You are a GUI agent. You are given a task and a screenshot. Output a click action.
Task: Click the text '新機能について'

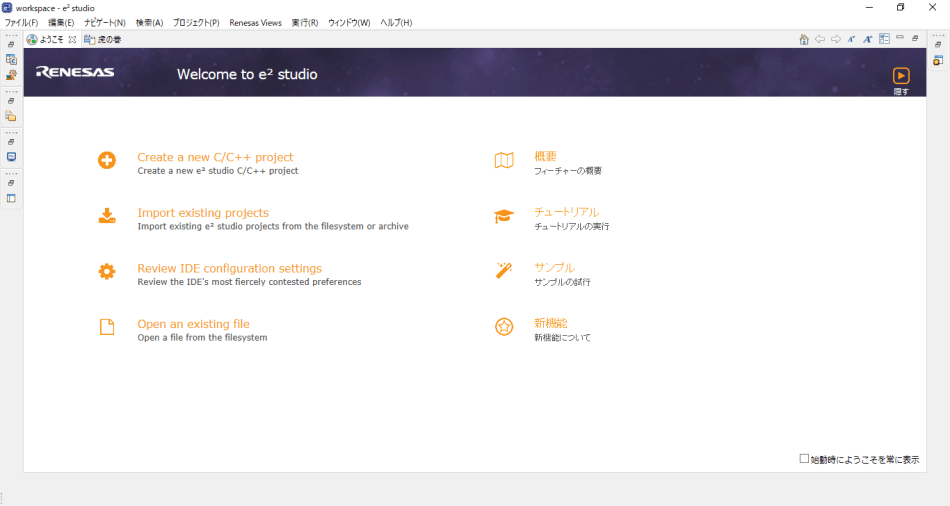click(x=562, y=338)
